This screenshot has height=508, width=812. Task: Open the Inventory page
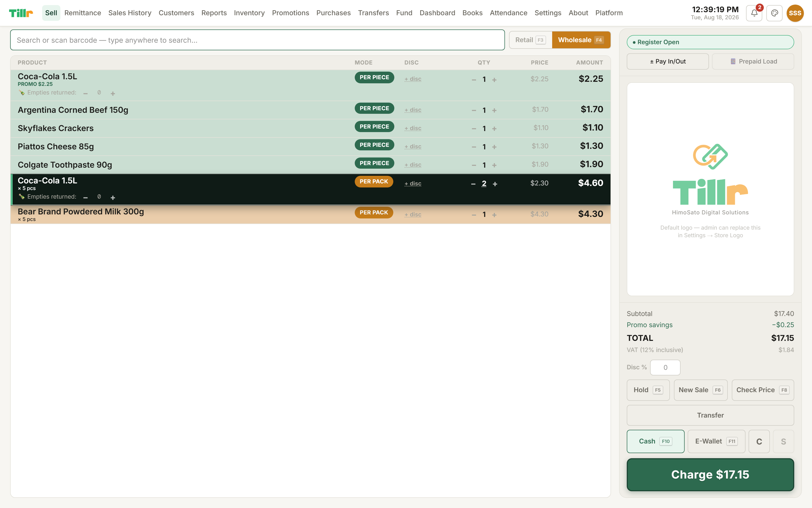pos(249,13)
